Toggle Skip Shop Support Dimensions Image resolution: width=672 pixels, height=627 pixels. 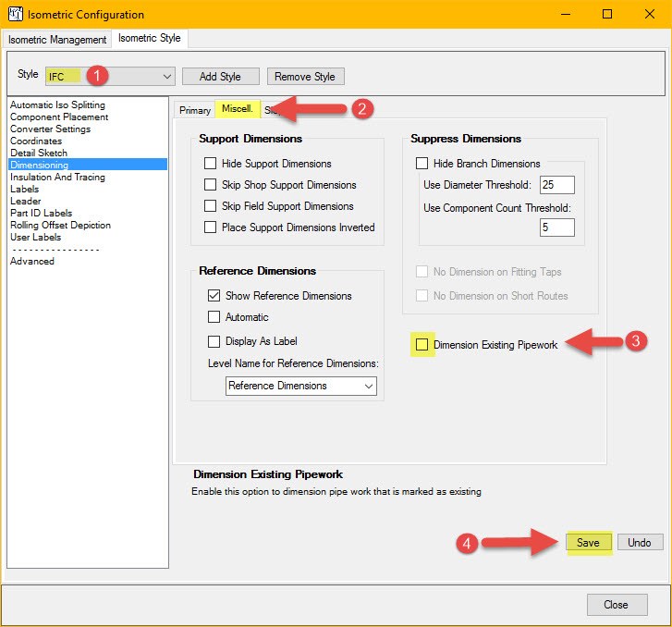coord(213,185)
